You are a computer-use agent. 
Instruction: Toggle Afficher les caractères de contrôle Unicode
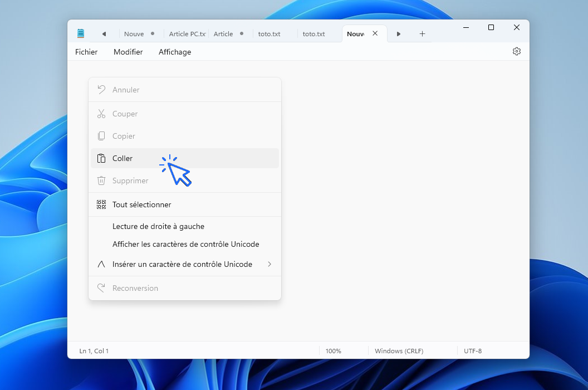click(x=185, y=245)
